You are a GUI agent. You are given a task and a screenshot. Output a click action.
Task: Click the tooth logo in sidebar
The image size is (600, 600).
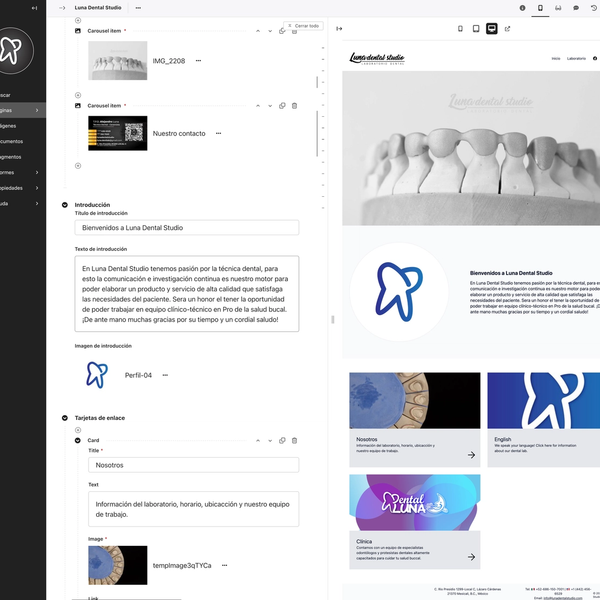tap(11, 50)
